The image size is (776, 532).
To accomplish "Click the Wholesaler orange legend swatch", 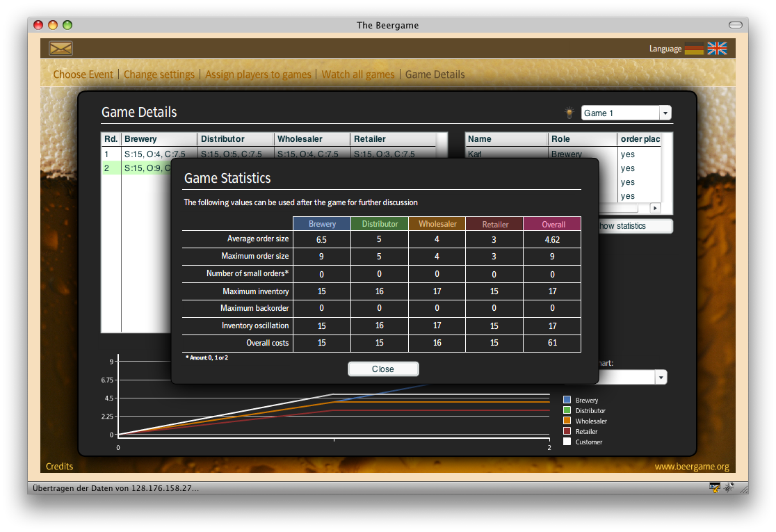I will pos(567,420).
